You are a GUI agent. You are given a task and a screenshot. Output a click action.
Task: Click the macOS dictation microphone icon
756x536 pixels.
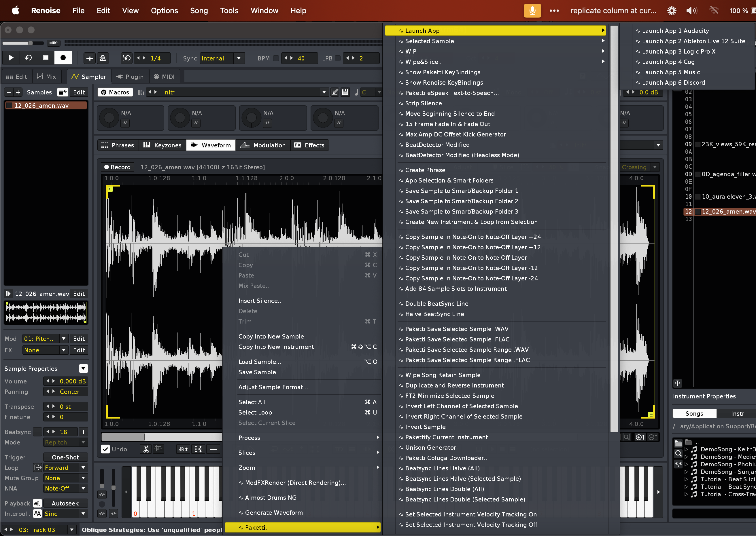coord(532,11)
